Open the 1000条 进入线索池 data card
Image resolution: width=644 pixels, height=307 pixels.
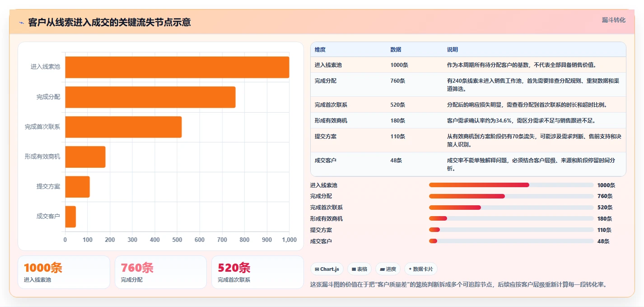coord(64,272)
